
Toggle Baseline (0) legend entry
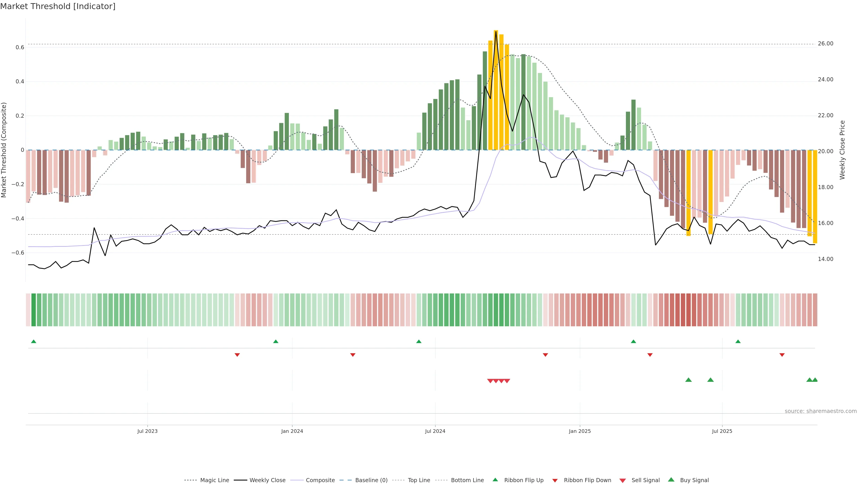click(371, 480)
